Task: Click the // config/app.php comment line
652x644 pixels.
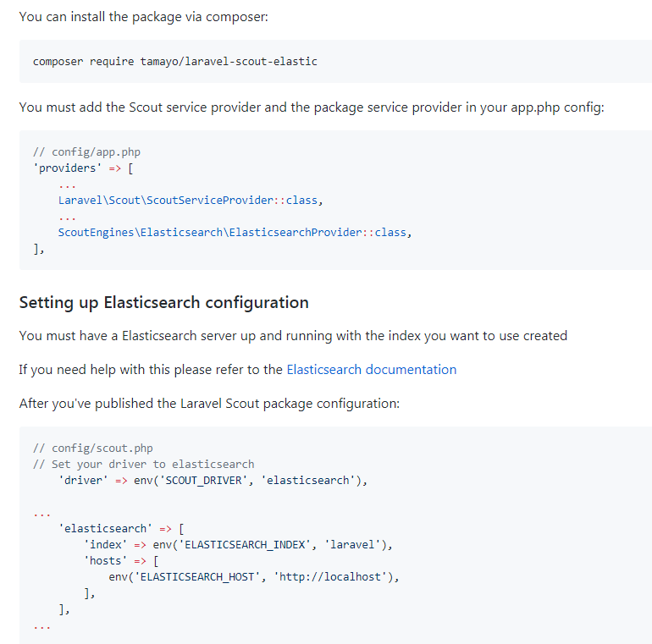Action: (86, 152)
